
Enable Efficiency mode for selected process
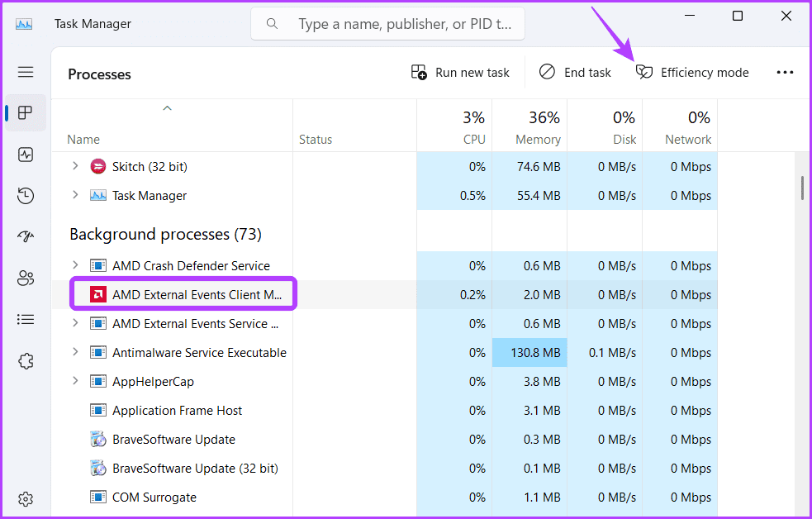coord(692,73)
